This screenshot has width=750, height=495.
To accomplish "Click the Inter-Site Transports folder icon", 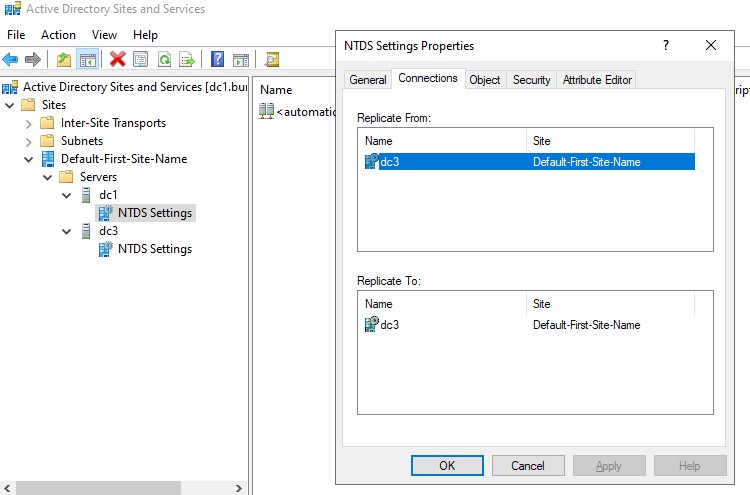I will 47,123.
